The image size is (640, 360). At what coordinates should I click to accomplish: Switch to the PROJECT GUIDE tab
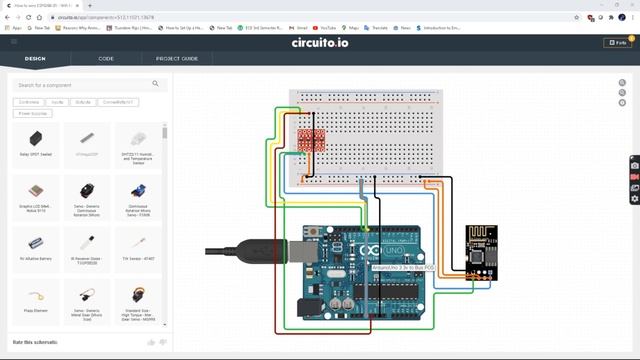[x=177, y=59]
